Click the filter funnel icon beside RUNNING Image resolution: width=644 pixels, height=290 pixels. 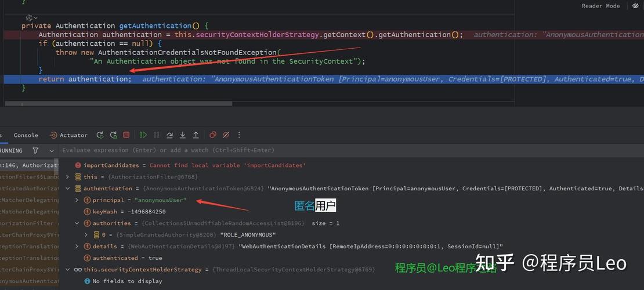point(35,151)
